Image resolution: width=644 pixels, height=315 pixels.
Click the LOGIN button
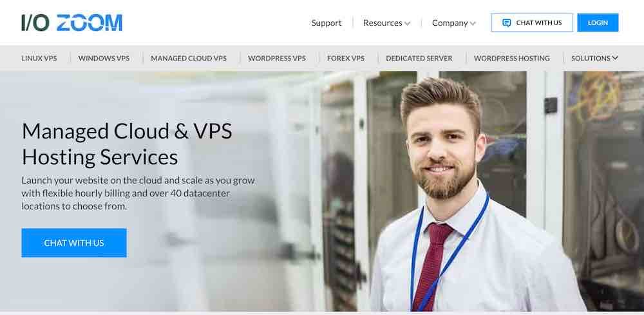coord(598,23)
